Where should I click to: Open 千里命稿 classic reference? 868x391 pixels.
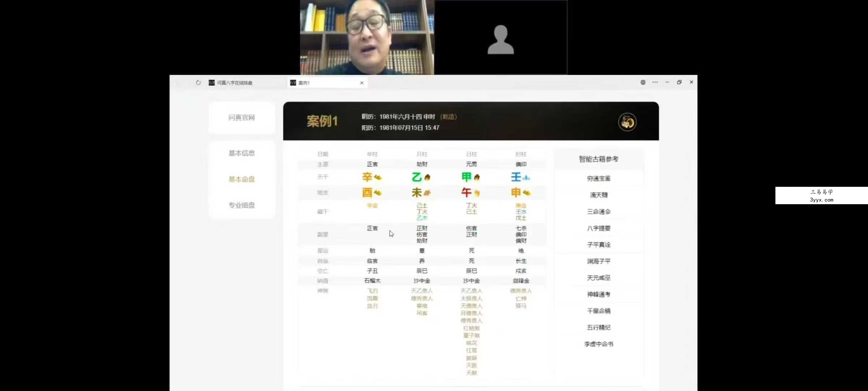pos(599,311)
